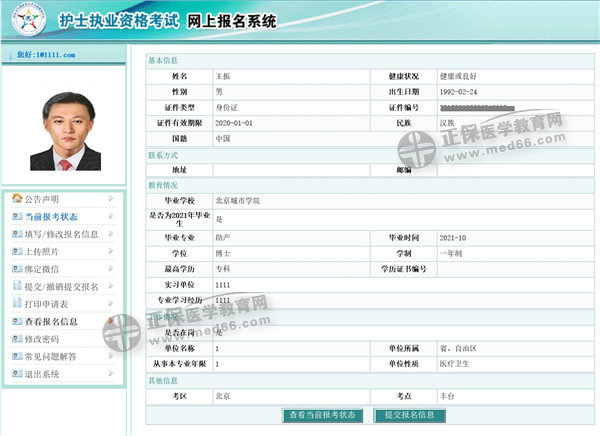Screen dimensions: 600x436
Task: Click the arrow right of 上传照片
Action: coord(111,251)
